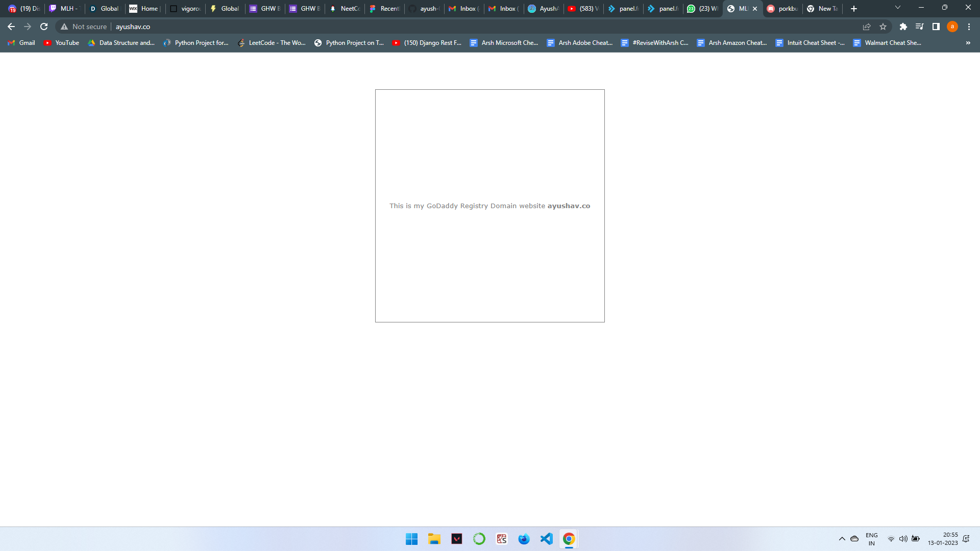Reload the current page
The image size is (980, 551).
click(44, 27)
